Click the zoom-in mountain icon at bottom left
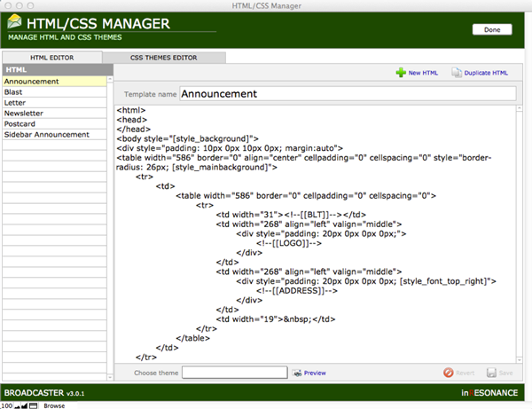This screenshot has width=532, height=409. pyautogui.click(x=23, y=405)
